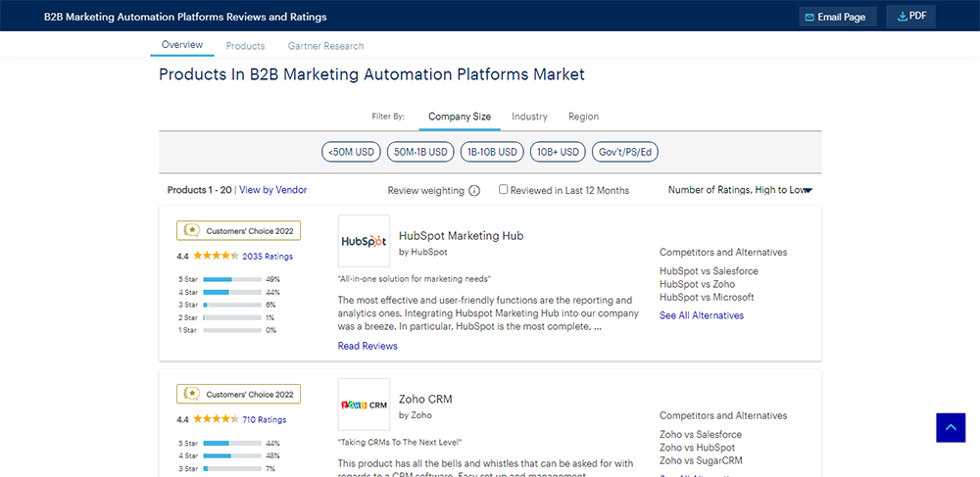Open HubSpot vs Salesforce comparison
The height and width of the screenshot is (477, 980).
[709, 271]
